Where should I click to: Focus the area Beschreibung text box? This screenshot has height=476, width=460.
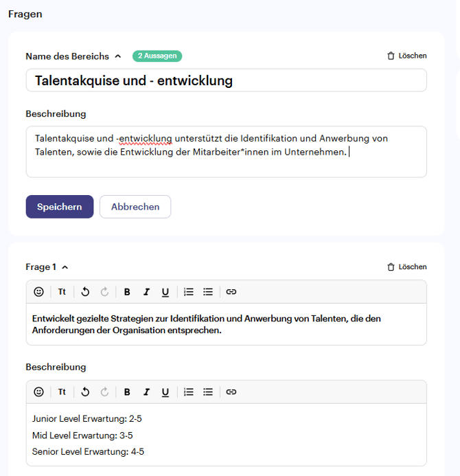tap(227, 152)
